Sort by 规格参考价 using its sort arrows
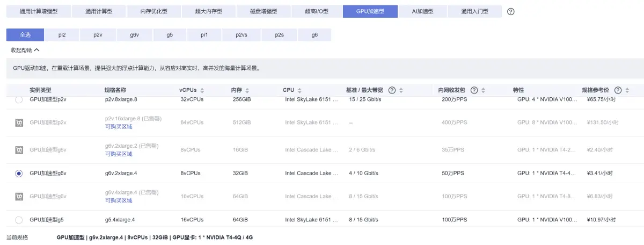Screen dimensions: 644x245 627,90
